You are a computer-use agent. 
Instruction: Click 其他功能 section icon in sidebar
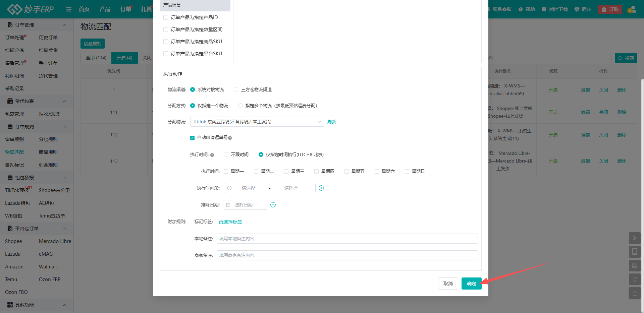point(10,305)
